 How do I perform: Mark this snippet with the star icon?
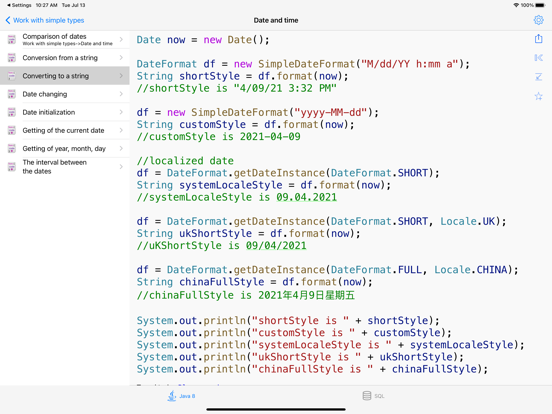(538, 96)
